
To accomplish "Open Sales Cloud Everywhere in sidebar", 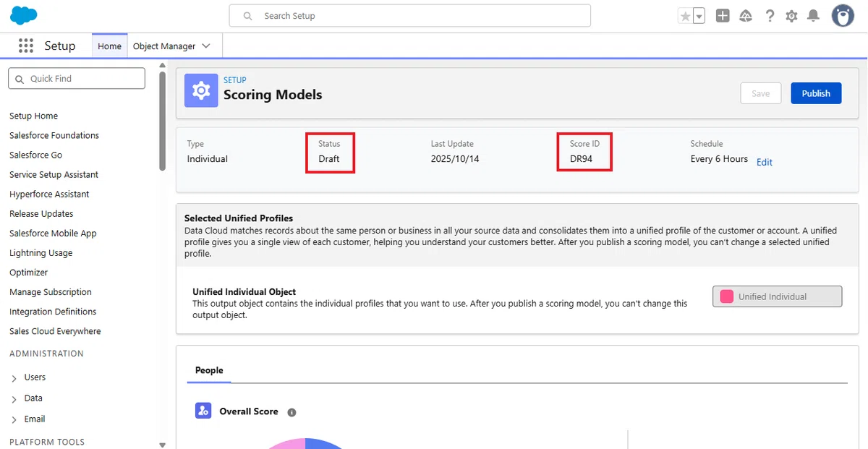I will pos(55,331).
